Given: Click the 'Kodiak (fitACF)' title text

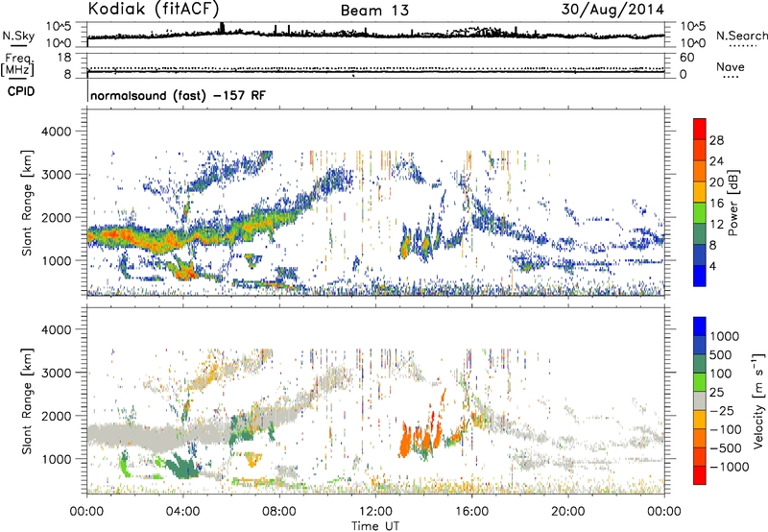Looking at the screenshot, I should click(154, 10).
